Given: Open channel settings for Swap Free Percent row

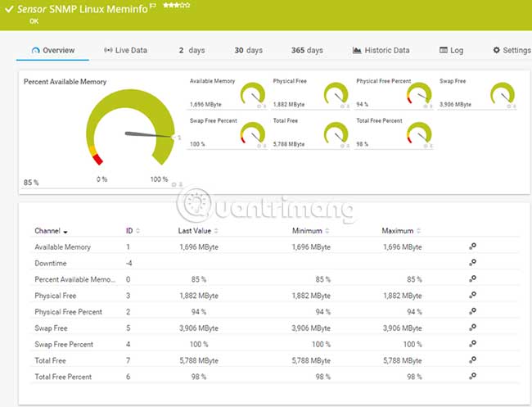Looking at the screenshot, I should 472,344.
